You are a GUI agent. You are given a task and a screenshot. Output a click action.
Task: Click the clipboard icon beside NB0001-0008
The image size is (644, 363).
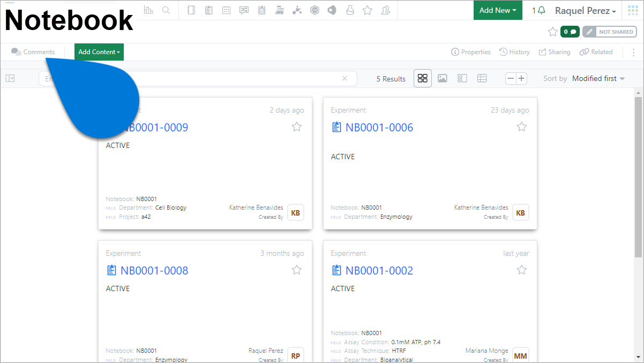click(x=111, y=270)
